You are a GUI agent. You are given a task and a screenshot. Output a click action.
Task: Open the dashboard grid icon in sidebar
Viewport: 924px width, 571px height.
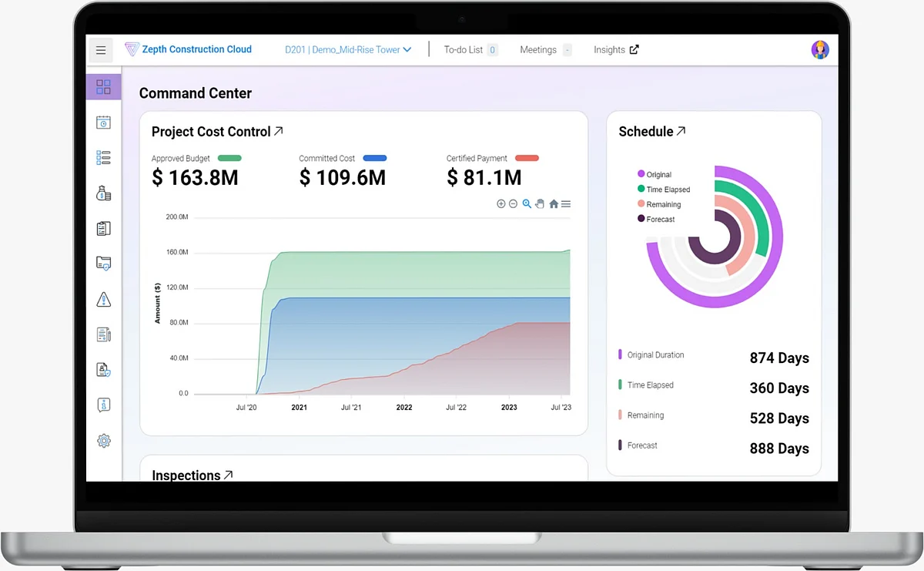103,87
